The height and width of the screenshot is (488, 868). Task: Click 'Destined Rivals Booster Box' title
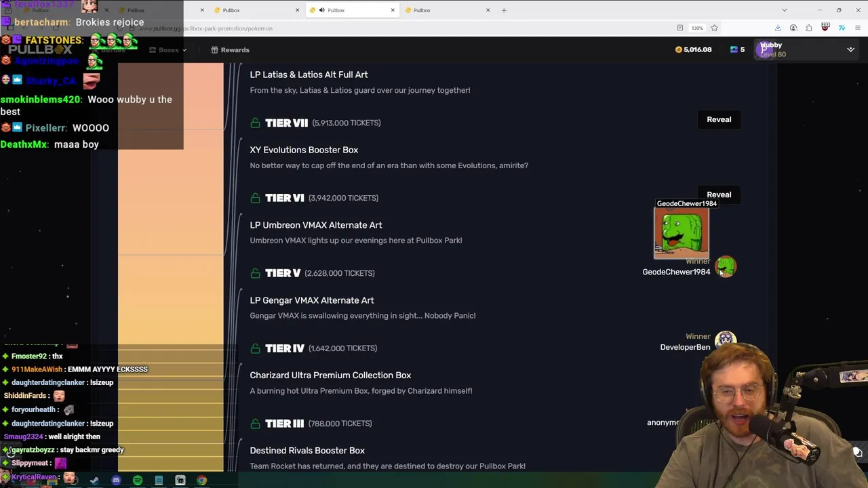coord(307,451)
